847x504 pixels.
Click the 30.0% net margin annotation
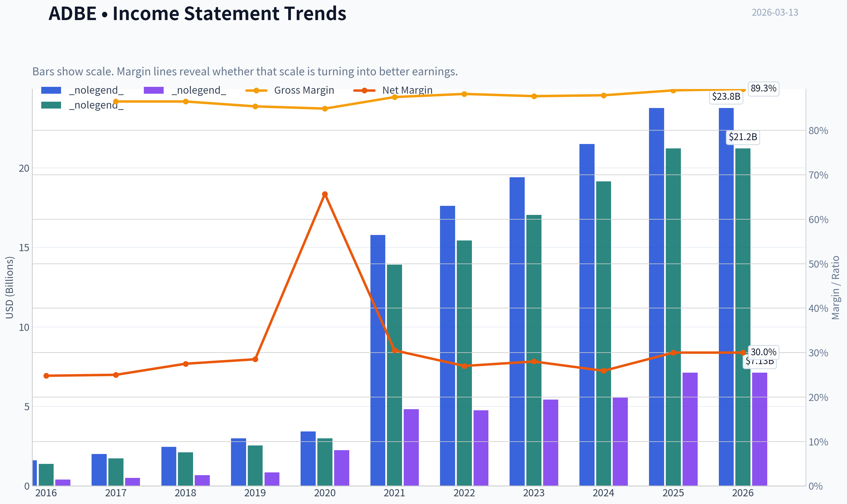coord(763,352)
